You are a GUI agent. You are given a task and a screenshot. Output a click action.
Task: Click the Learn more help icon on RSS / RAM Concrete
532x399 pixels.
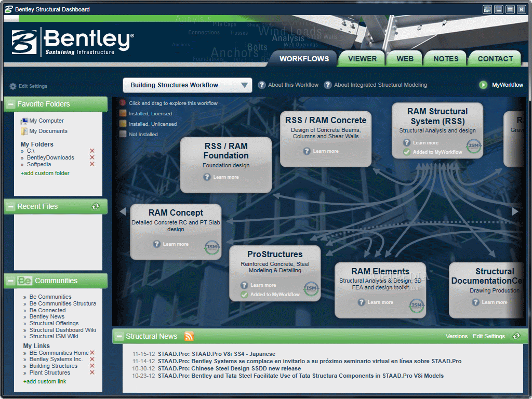coord(307,151)
